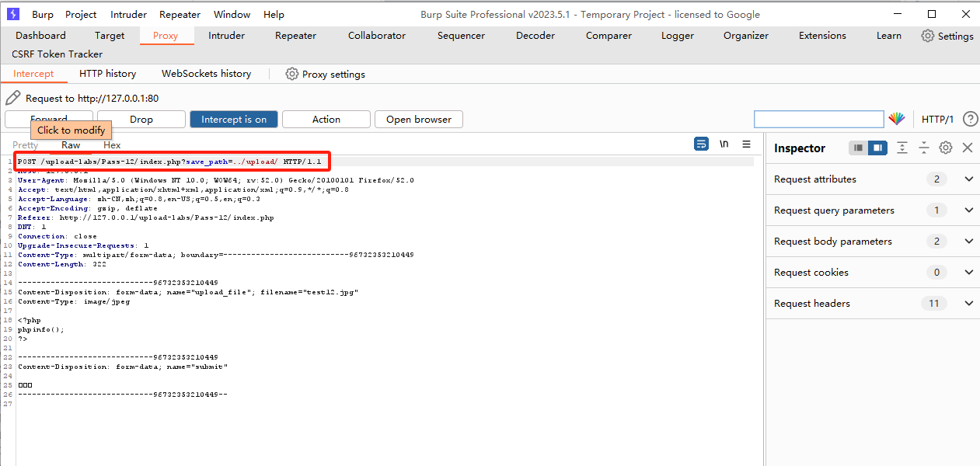This screenshot has height=466, width=980.
Task: Open the Project menu
Action: (x=81, y=14)
